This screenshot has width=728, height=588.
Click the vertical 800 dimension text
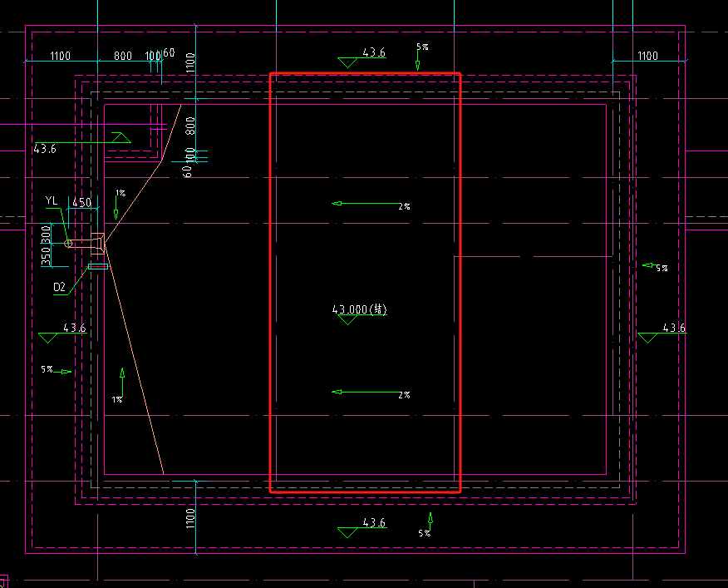(x=189, y=126)
